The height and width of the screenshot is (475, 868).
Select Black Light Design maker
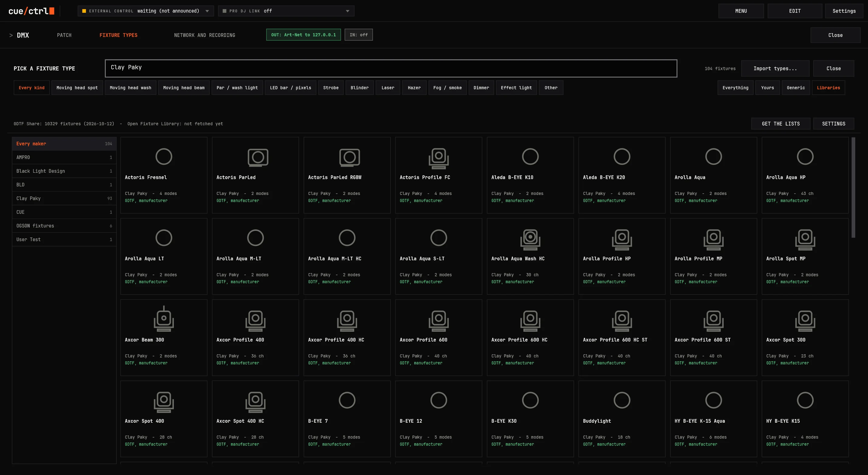tap(64, 171)
